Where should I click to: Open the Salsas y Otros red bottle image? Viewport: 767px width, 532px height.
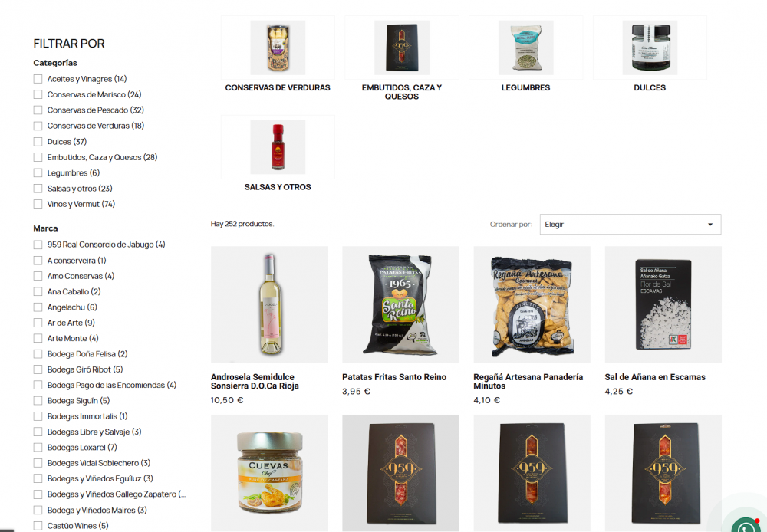click(278, 146)
